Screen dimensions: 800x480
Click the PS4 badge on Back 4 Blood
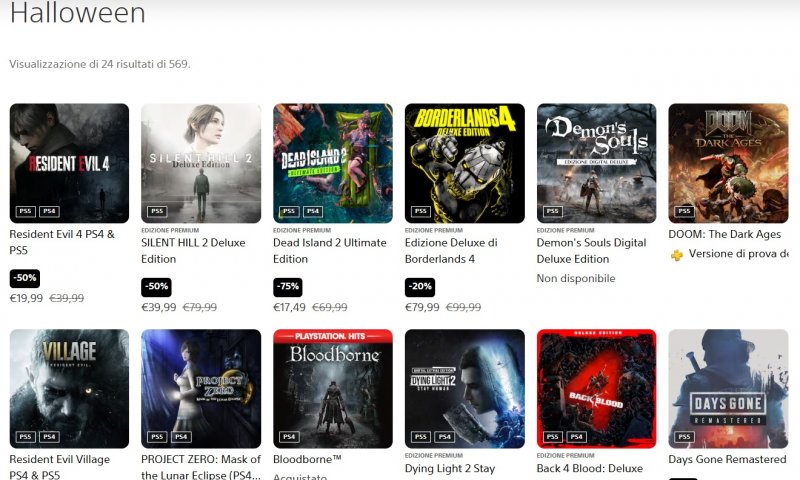click(x=577, y=437)
